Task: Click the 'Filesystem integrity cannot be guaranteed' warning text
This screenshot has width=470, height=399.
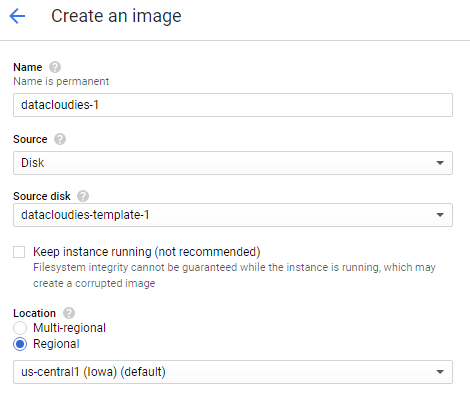Action: [x=234, y=275]
